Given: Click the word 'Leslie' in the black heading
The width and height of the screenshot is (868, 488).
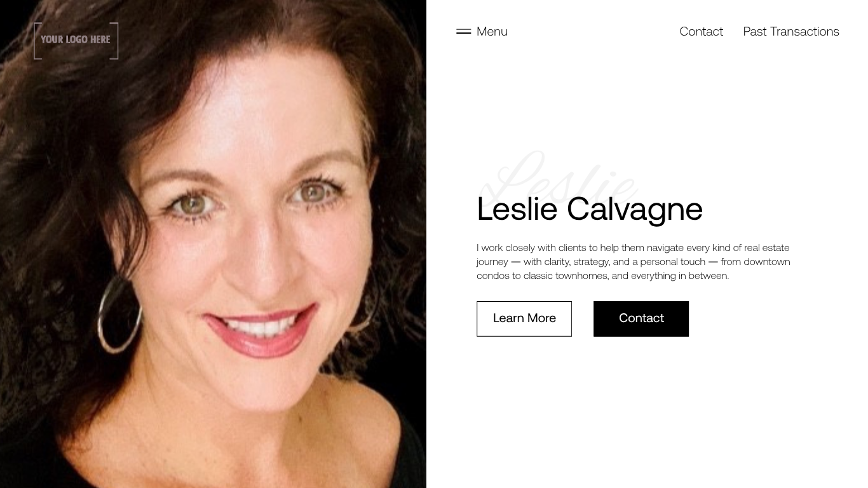Looking at the screenshot, I should pos(517,208).
